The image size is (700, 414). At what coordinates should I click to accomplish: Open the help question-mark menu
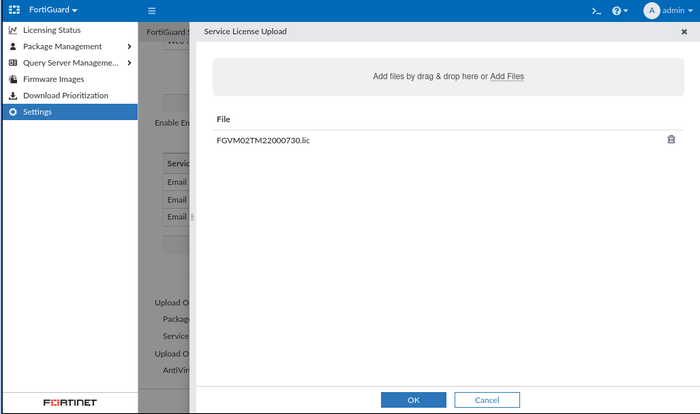619,10
